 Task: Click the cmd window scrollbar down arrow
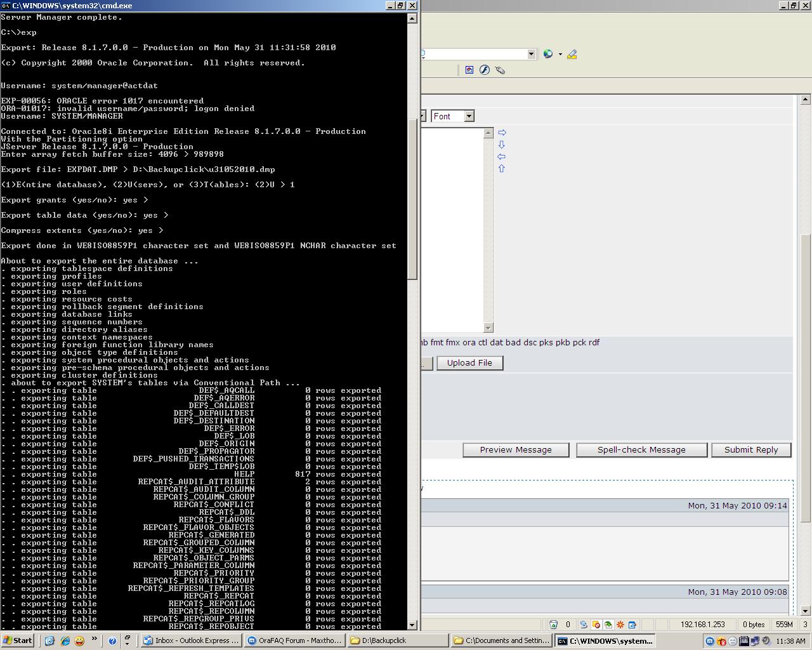pos(412,625)
